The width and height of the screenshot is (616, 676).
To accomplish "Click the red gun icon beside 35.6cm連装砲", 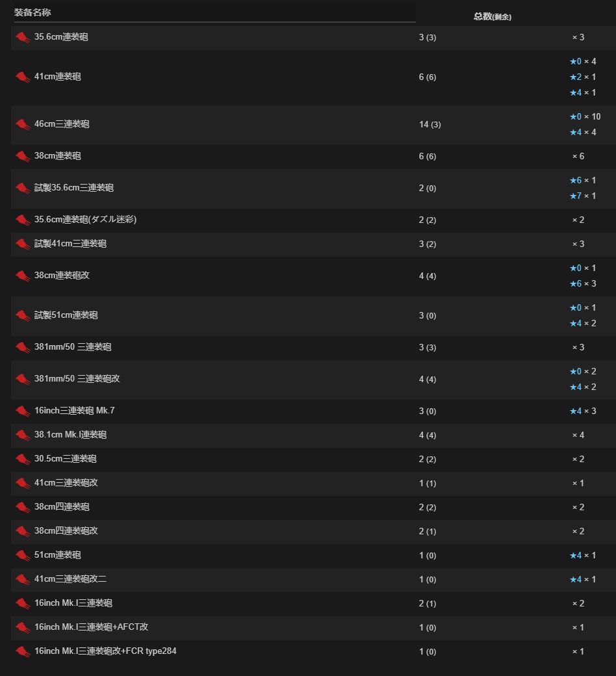I will tap(23, 38).
